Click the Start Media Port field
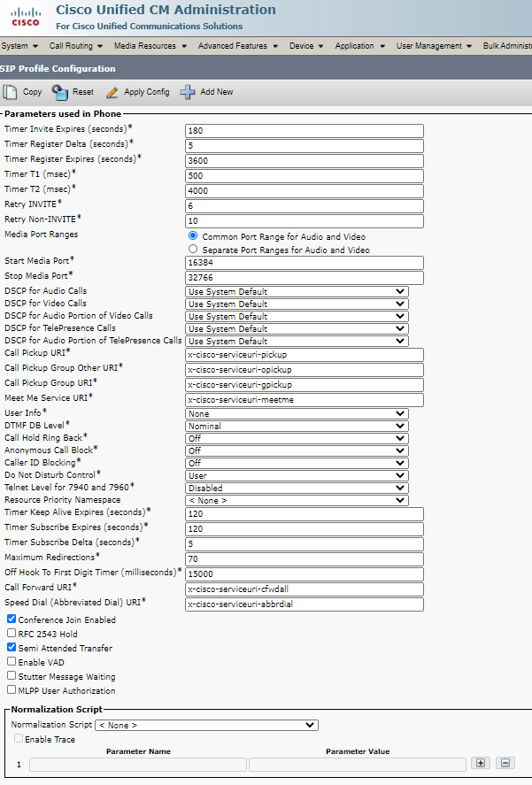Image resolution: width=532 pixels, height=785 pixels. click(304, 263)
